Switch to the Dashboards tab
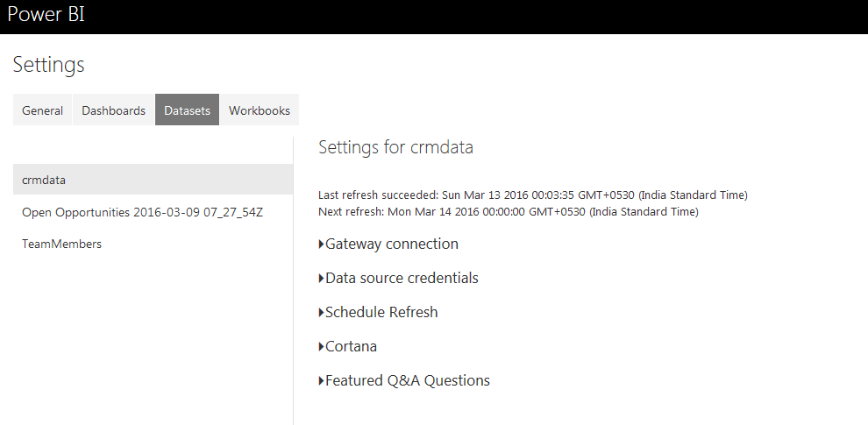 tap(113, 110)
